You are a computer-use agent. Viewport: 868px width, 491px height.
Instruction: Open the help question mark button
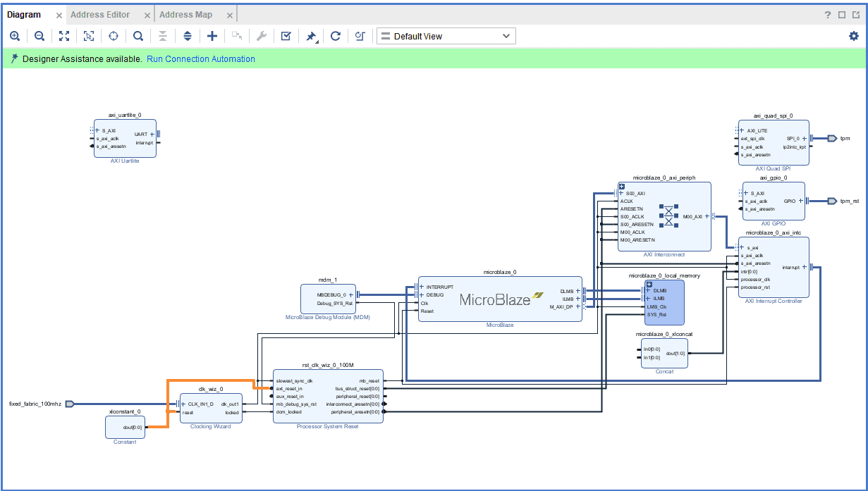pos(828,15)
